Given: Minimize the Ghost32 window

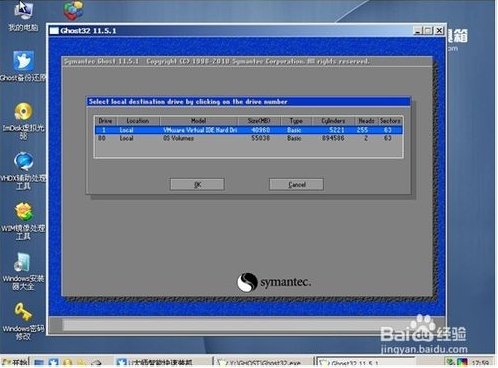Looking at the screenshot, I should tap(418, 31).
